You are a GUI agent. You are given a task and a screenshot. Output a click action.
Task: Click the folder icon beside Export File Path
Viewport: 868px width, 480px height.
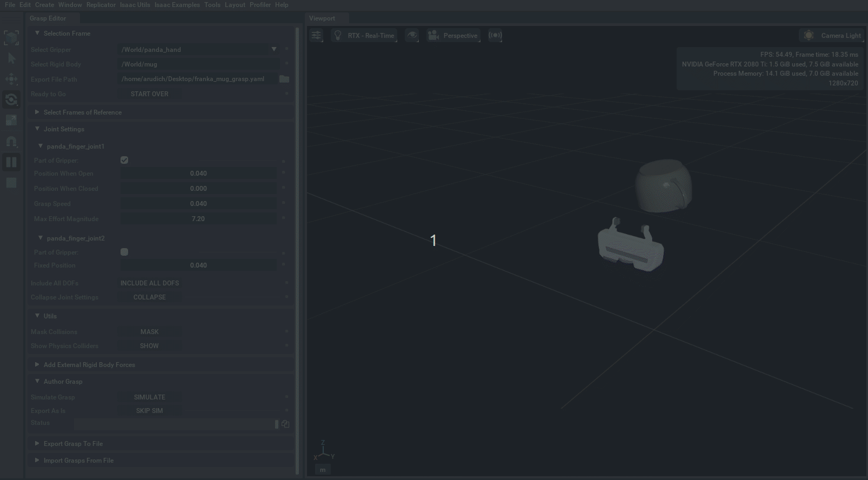(x=284, y=79)
